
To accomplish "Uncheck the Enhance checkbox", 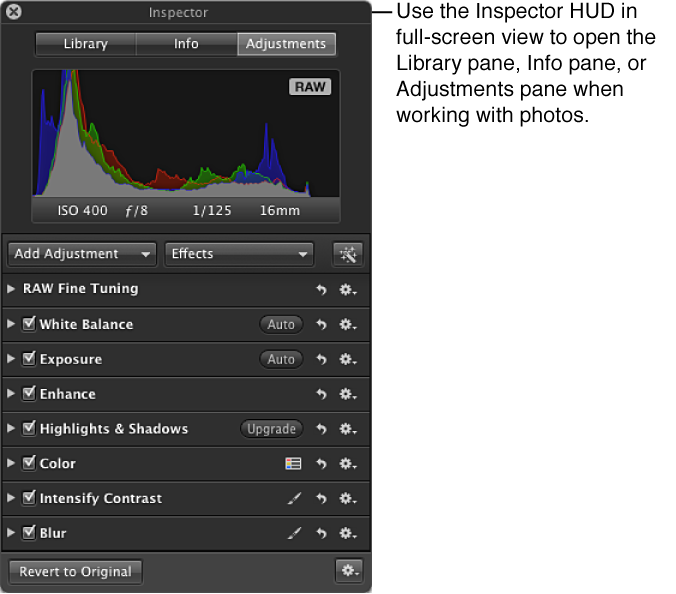I will coord(29,393).
